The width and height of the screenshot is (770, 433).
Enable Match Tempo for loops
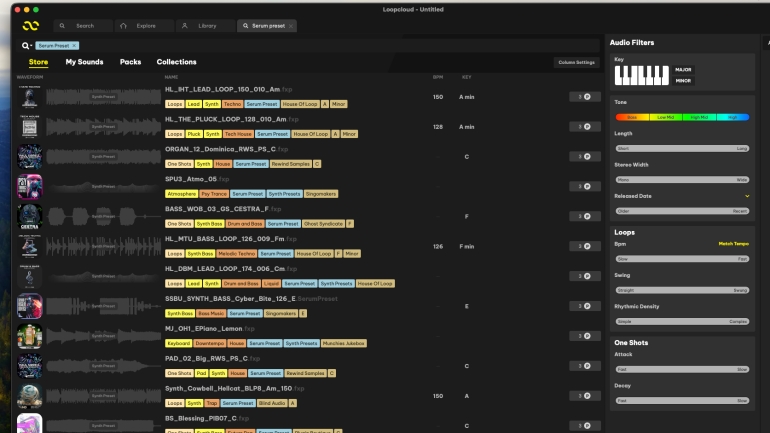733,244
